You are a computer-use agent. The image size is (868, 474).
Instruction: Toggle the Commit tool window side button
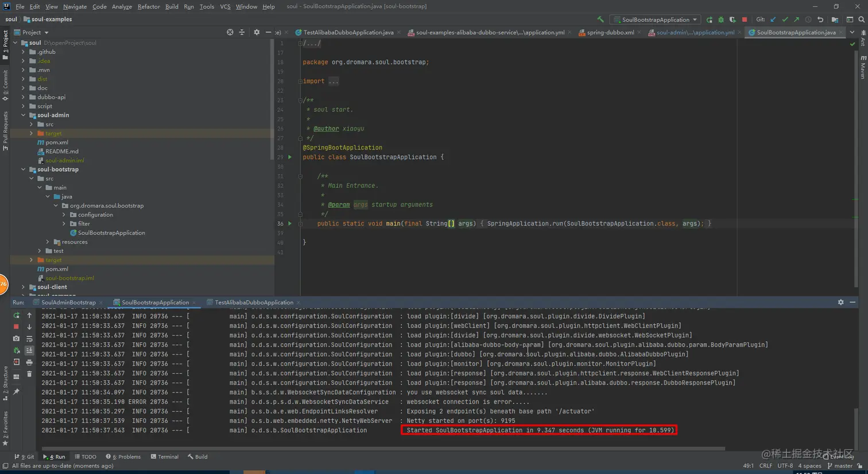point(5,85)
